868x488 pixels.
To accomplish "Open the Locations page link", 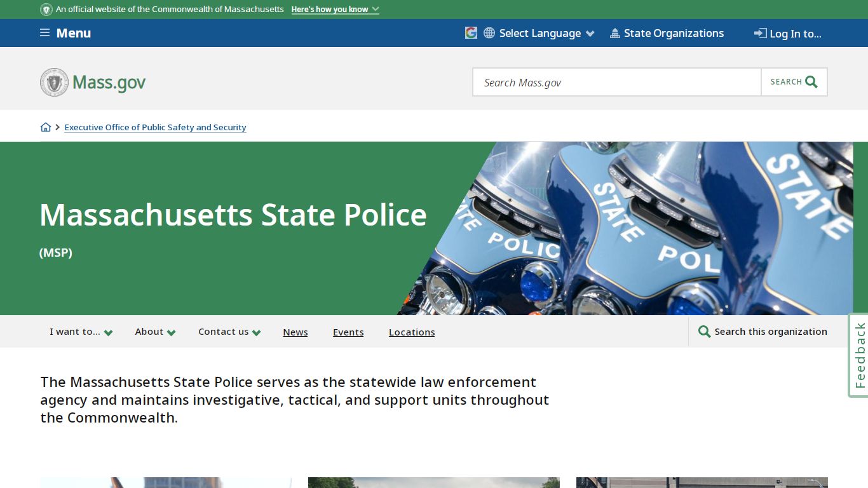I will [412, 332].
